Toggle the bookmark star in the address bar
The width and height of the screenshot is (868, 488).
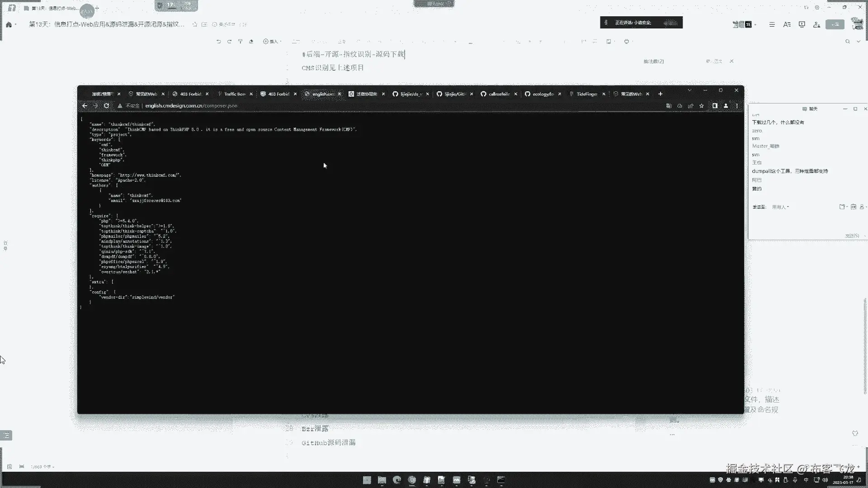point(702,106)
